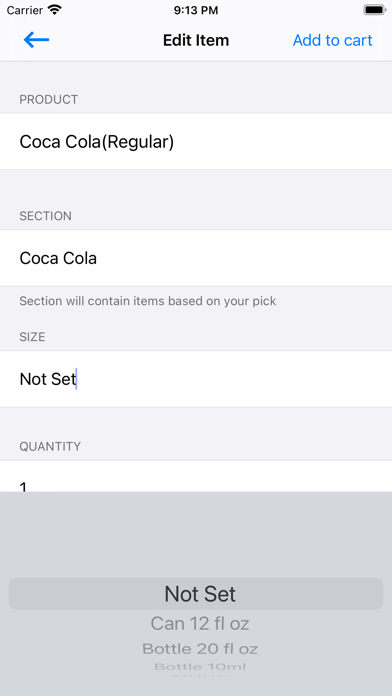Tap the SIZE header label
This screenshot has height=696, width=392.
32,337
